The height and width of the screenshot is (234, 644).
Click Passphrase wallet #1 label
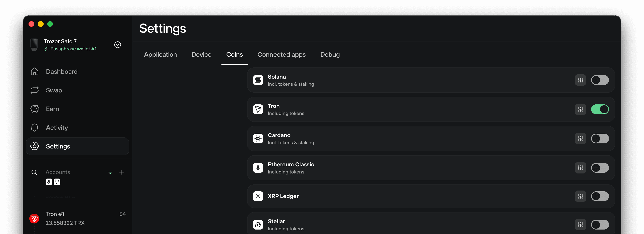pos(73,49)
